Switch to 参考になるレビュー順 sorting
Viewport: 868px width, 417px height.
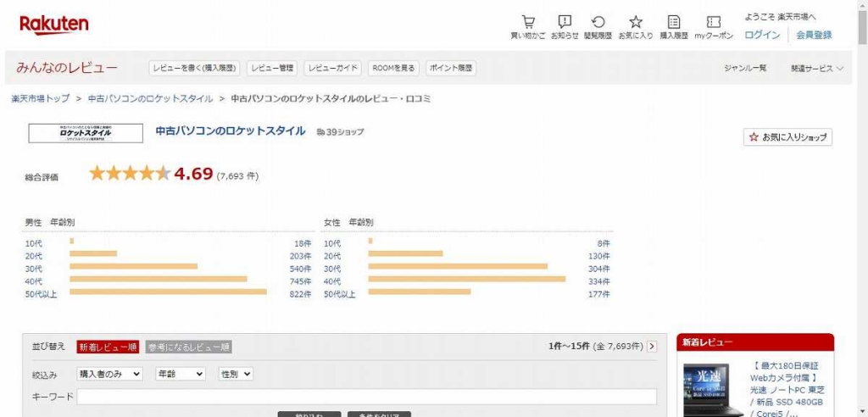pyautogui.click(x=188, y=347)
